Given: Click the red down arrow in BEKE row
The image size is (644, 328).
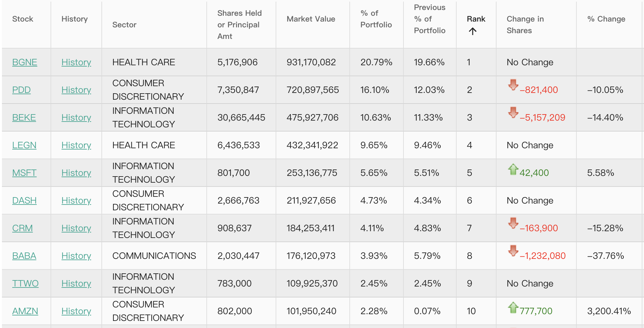Looking at the screenshot, I should 513,113.
